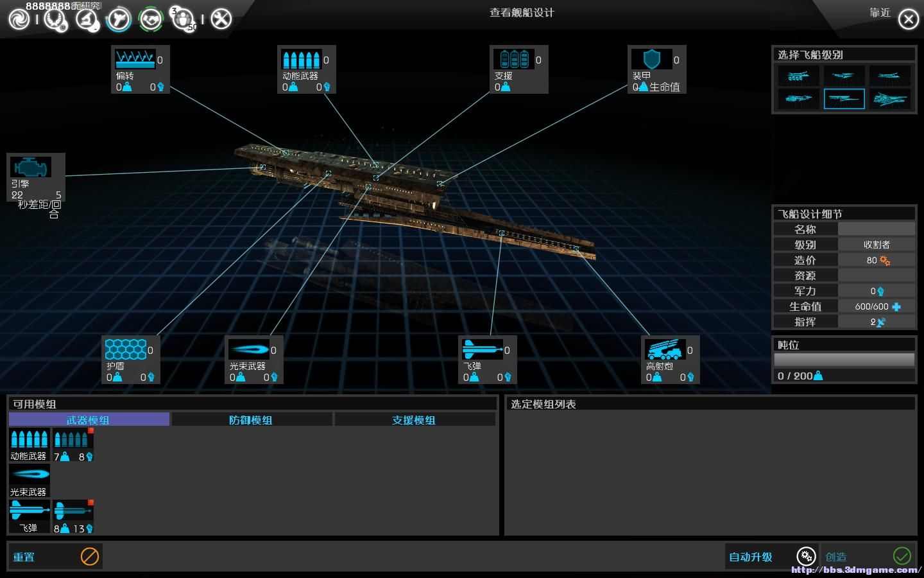This screenshot has height=578, width=924.
Task: Select the 装甲 armor shield slot icon
Action: point(651,59)
